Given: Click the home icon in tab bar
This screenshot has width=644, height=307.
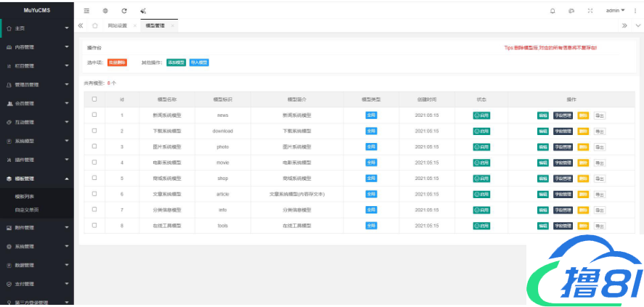Looking at the screenshot, I should click(x=94, y=25).
